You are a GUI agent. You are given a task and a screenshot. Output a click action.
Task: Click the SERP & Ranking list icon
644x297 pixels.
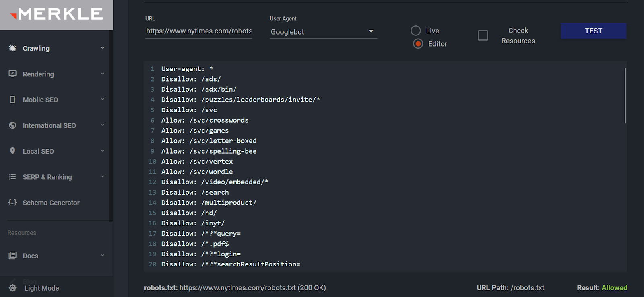coord(12,177)
